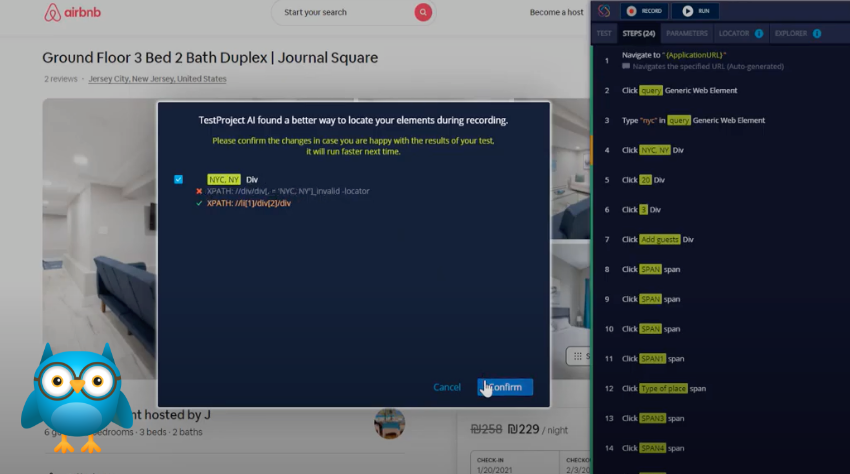Select step 3 Type nyc in query
This screenshot has width=850, height=474.
(x=721, y=120)
